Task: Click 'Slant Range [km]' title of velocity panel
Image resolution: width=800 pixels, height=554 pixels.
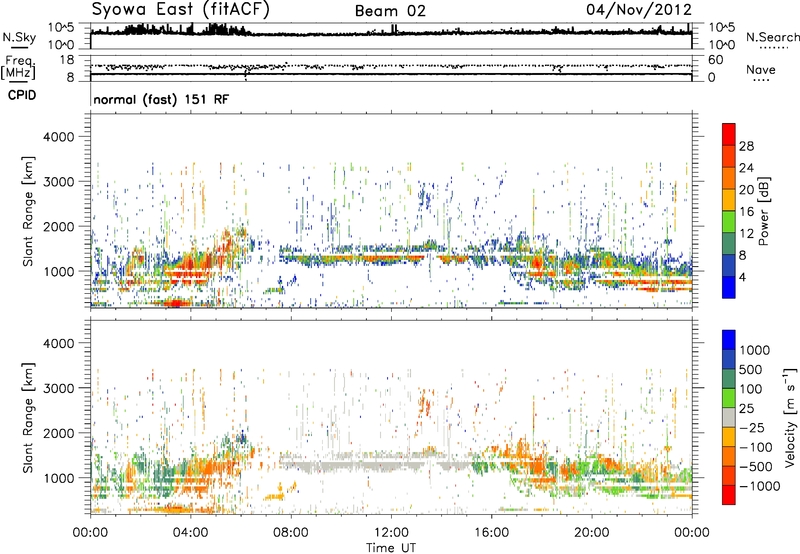Action: pos(29,418)
